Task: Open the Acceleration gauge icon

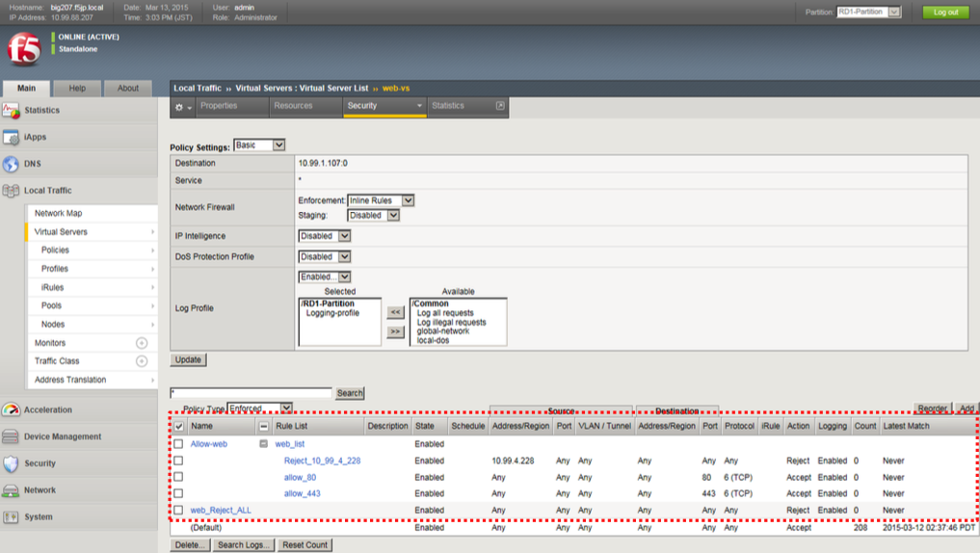Action: 11,409
